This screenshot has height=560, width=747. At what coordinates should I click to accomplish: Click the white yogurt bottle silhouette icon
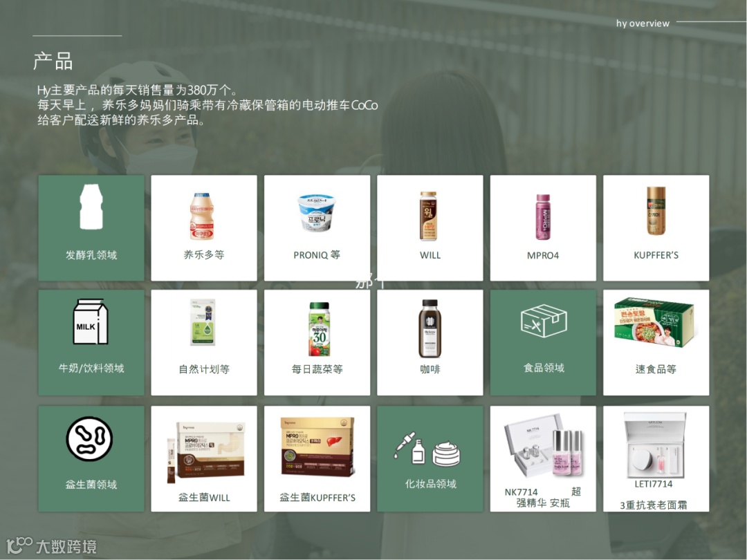tap(91, 207)
